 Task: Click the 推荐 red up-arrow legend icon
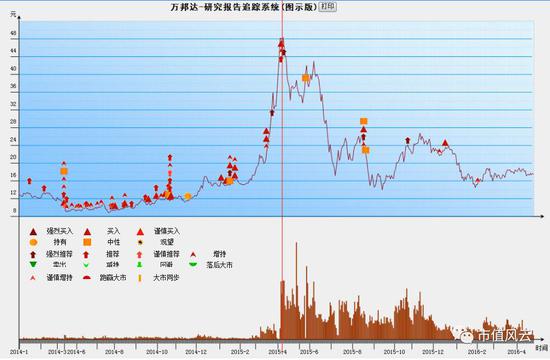click(86, 254)
